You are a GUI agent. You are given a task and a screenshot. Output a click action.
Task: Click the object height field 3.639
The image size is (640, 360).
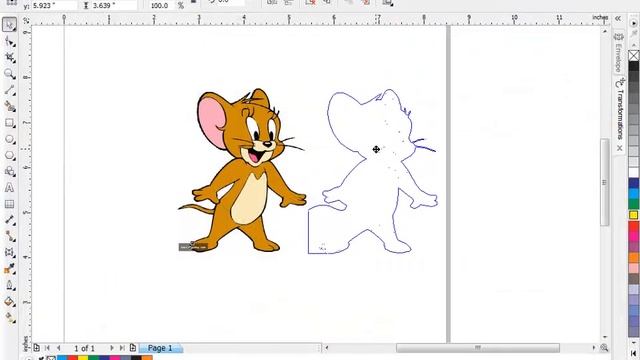[113, 6]
